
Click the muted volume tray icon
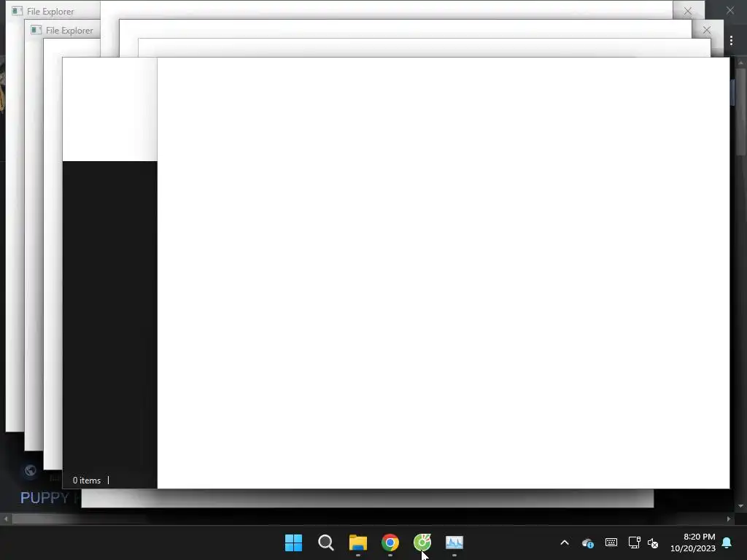(653, 542)
